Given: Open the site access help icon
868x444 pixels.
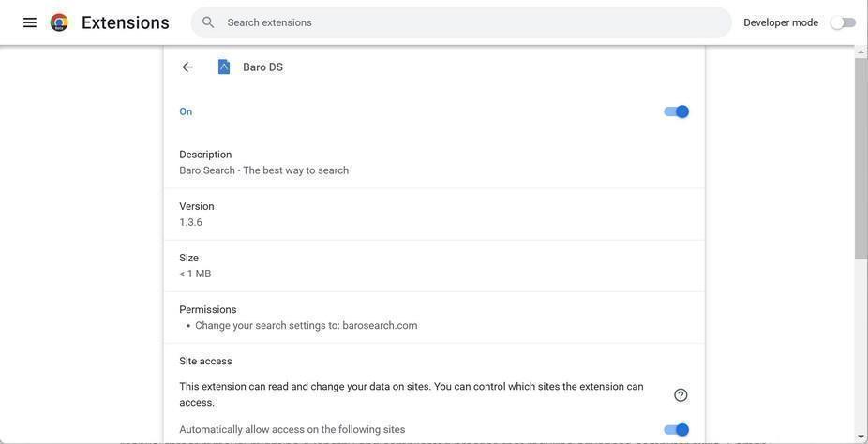Looking at the screenshot, I should [681, 395].
